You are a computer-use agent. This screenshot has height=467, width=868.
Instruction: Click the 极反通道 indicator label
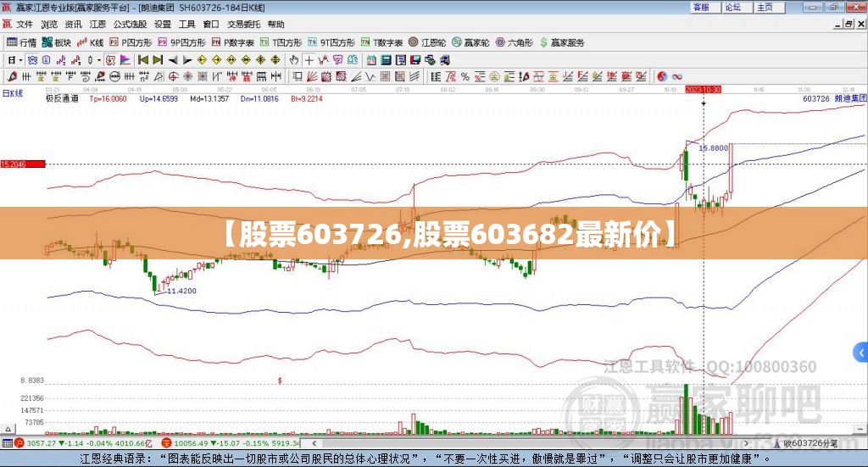tap(62, 98)
